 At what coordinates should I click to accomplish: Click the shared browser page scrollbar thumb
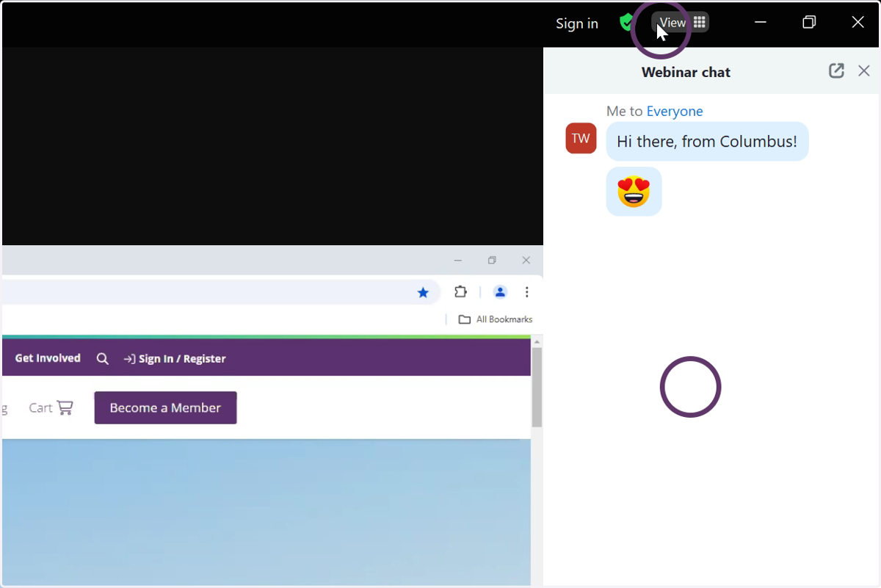537,388
